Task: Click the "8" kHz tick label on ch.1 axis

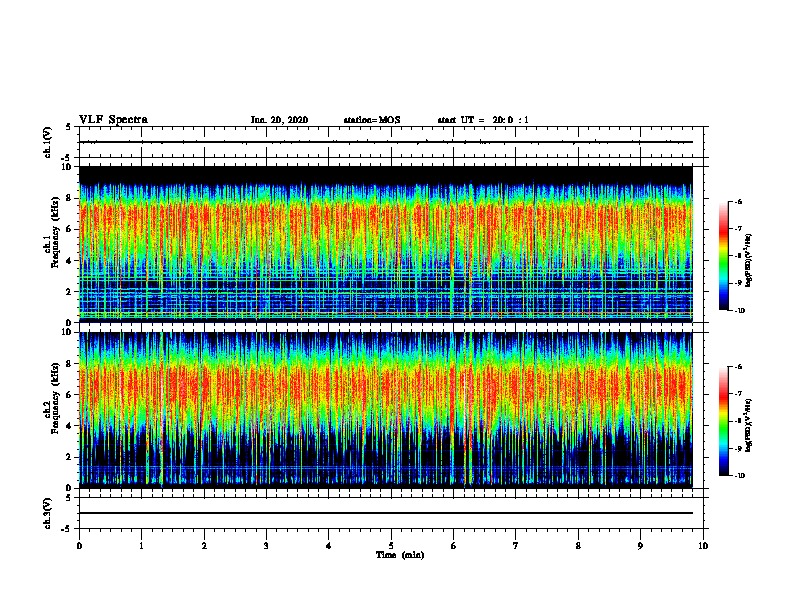Action: (70, 198)
